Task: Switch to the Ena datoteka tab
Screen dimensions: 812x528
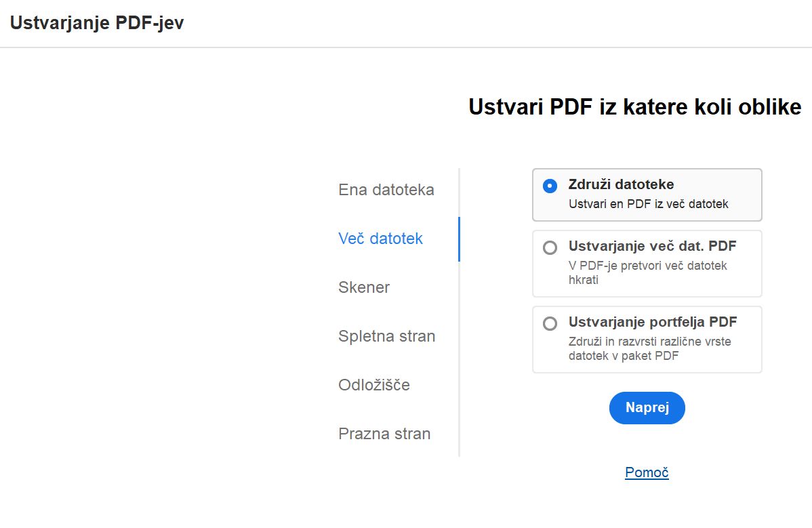Action: pyautogui.click(x=386, y=190)
